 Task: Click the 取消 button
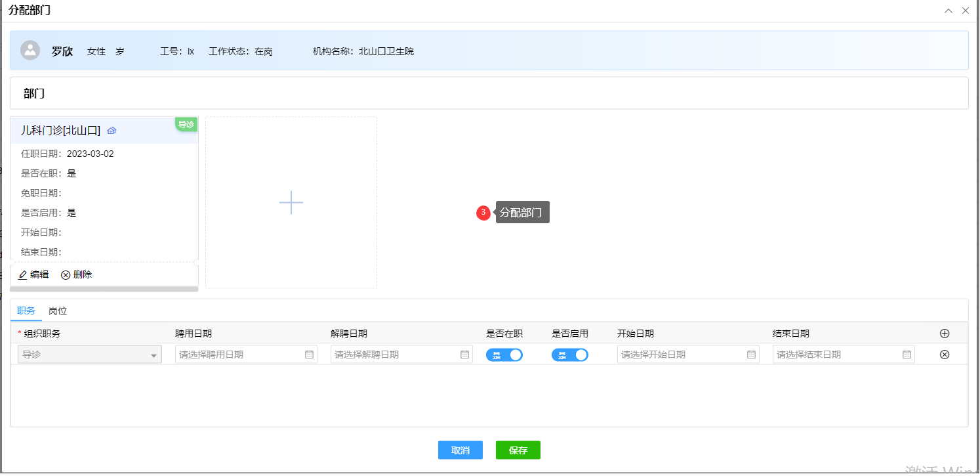(460, 450)
